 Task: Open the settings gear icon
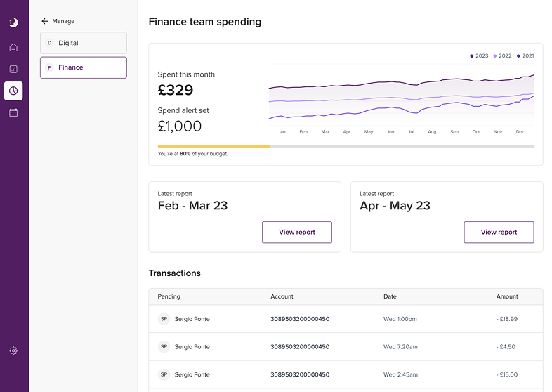[x=13, y=351]
